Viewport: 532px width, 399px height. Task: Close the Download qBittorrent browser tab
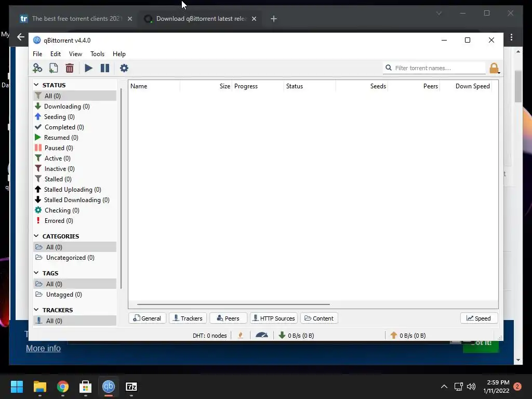point(254,19)
